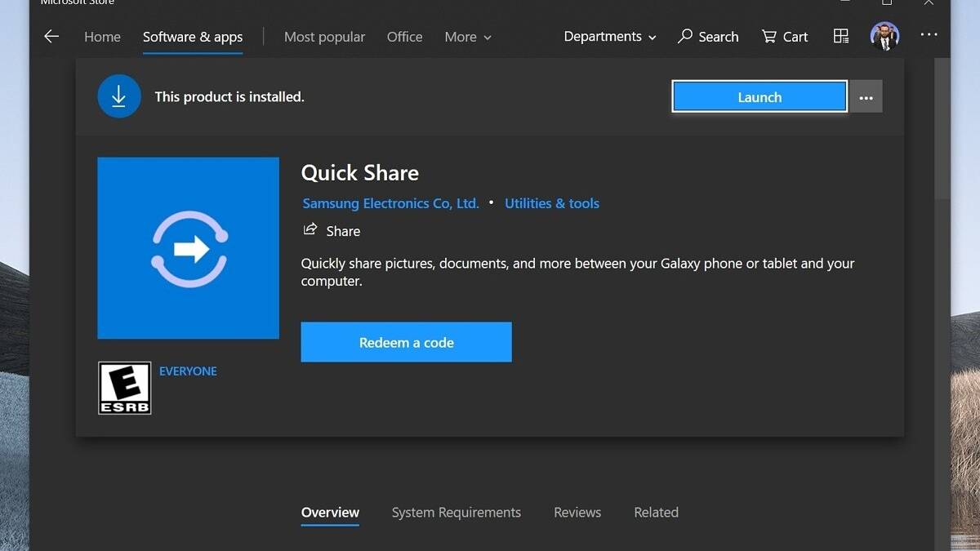This screenshot has height=551, width=980.
Task: Go to the Home tab
Action: [102, 37]
